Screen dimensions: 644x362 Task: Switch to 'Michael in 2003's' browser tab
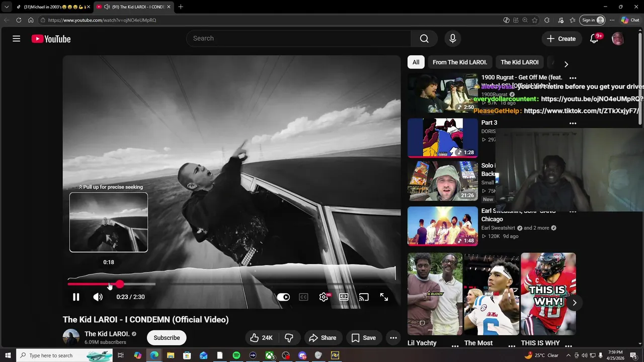pos(52,7)
